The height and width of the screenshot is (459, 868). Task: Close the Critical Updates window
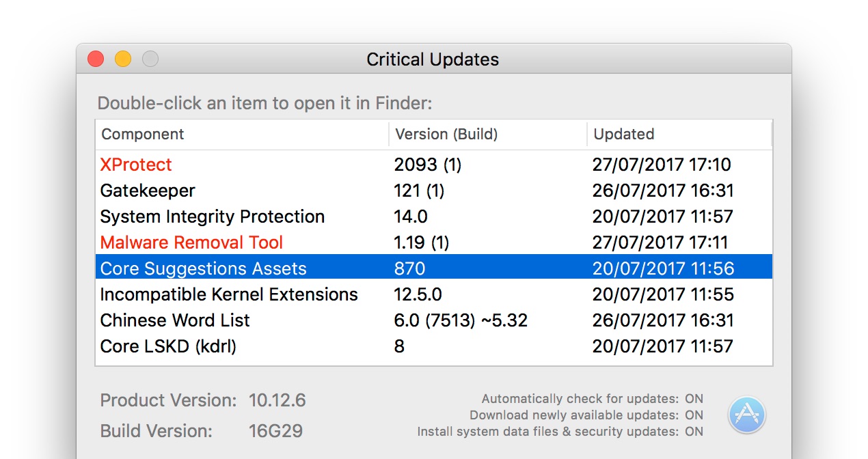click(x=95, y=59)
